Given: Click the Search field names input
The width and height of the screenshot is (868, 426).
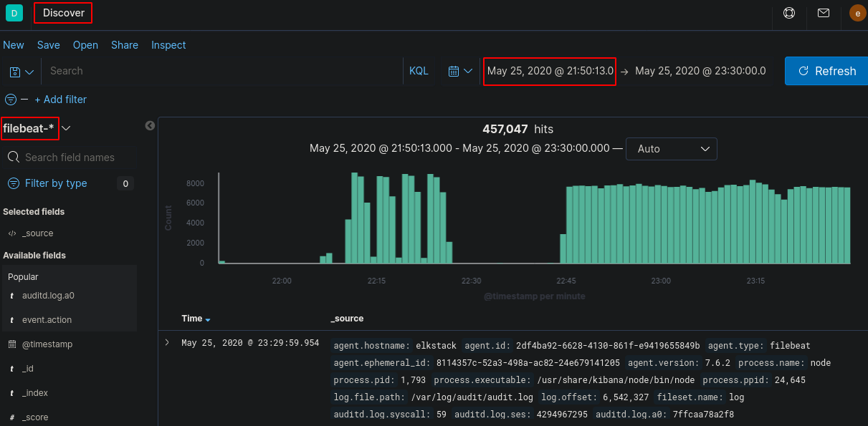Looking at the screenshot, I should coord(70,158).
